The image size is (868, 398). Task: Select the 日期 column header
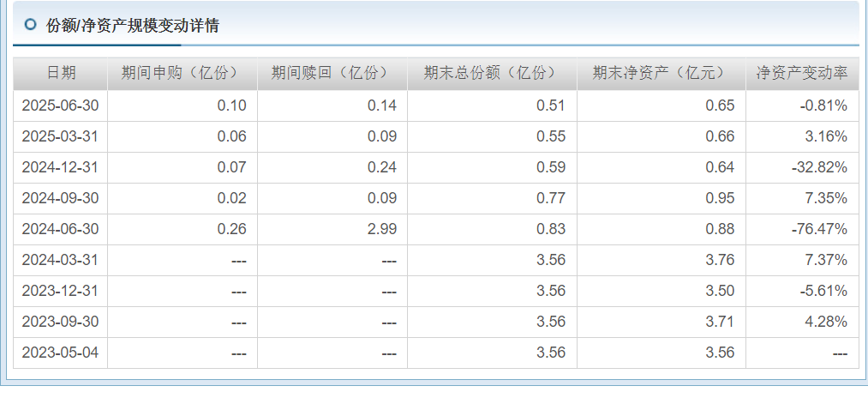tap(61, 73)
